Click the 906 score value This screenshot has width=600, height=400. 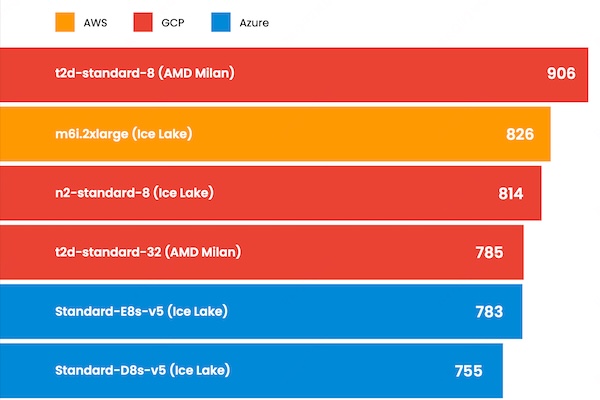(x=561, y=74)
